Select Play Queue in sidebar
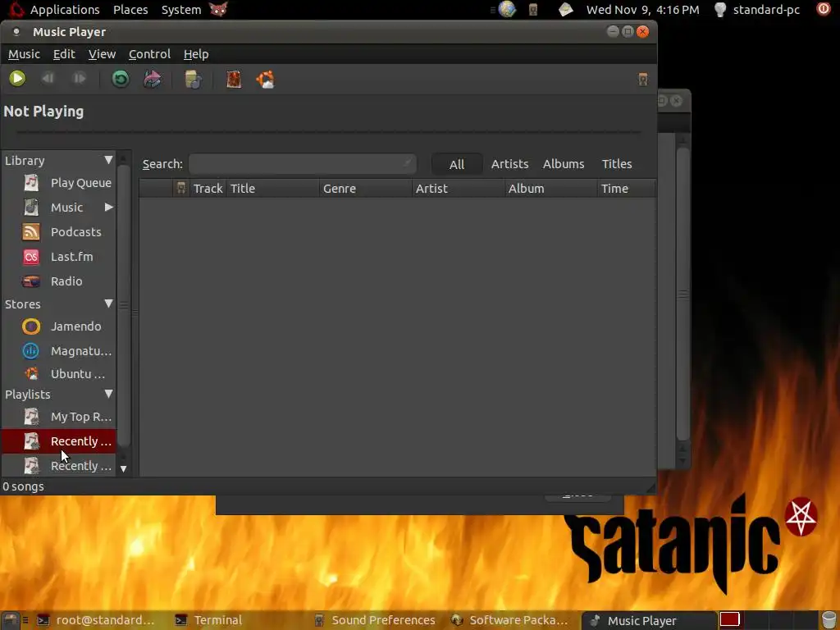This screenshot has width=840, height=630. (x=59, y=183)
